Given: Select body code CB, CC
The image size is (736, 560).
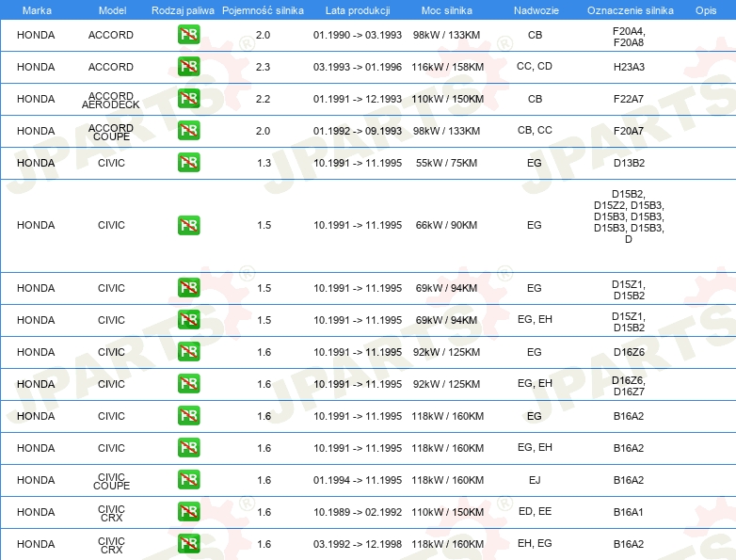Looking at the screenshot, I should [x=535, y=130].
